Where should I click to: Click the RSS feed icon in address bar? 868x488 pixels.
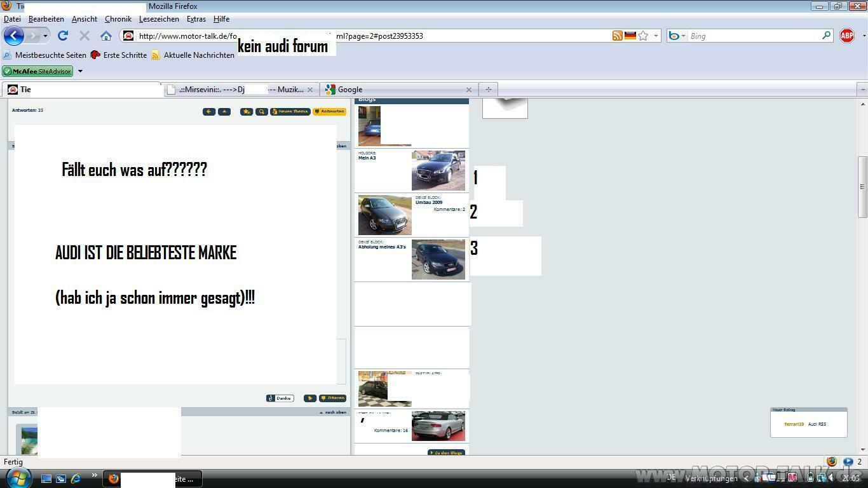(617, 36)
